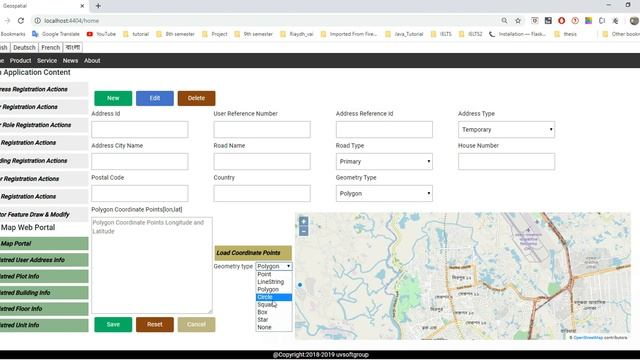Open the YouTube bookmark

(x=101, y=34)
